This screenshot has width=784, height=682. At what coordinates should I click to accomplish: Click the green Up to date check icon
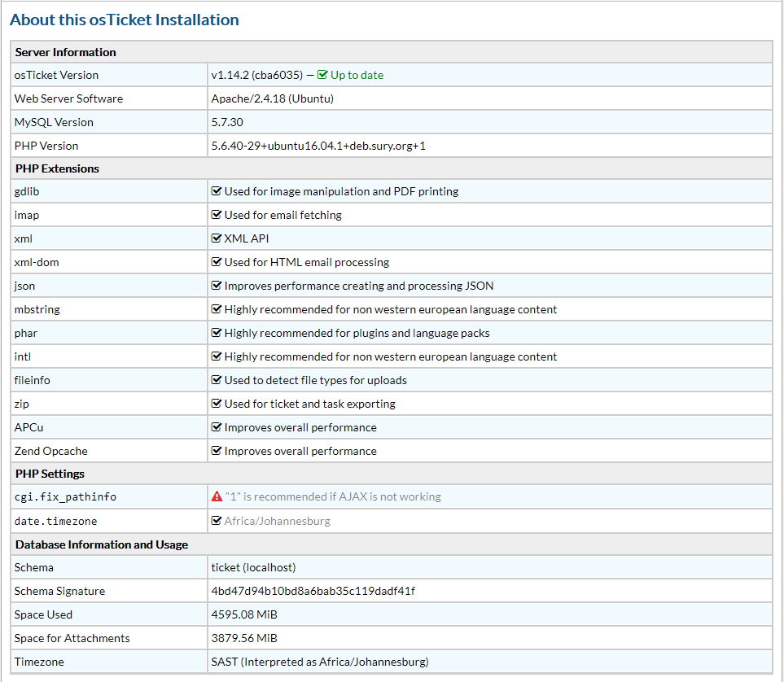[x=322, y=75]
